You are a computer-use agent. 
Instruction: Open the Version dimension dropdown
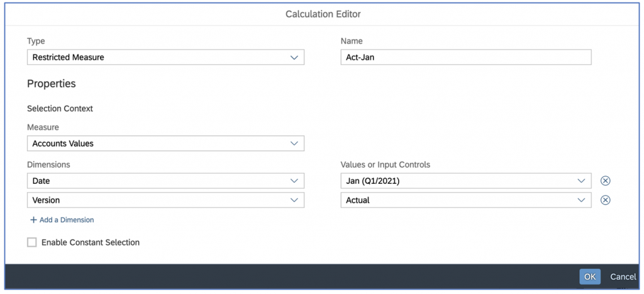pyautogui.click(x=165, y=200)
